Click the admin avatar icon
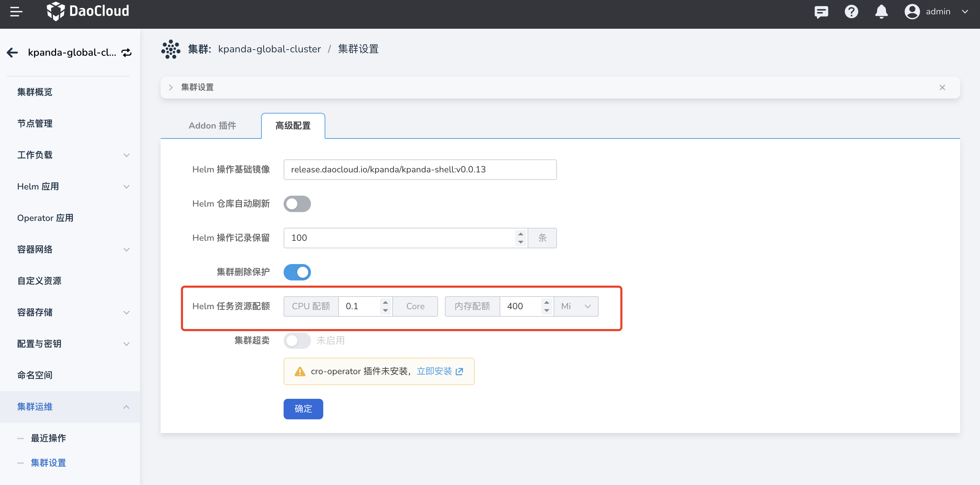This screenshot has width=980, height=485. [x=912, y=12]
